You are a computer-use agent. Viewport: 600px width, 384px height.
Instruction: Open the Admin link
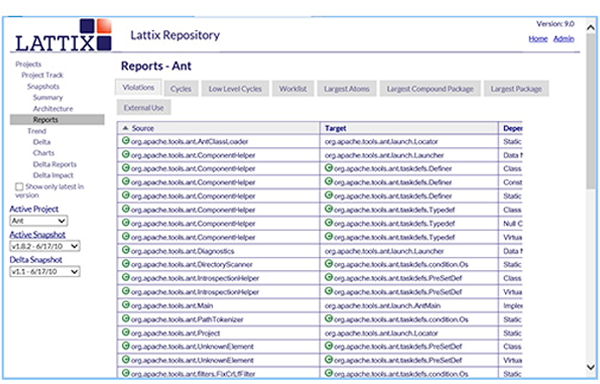(x=564, y=39)
